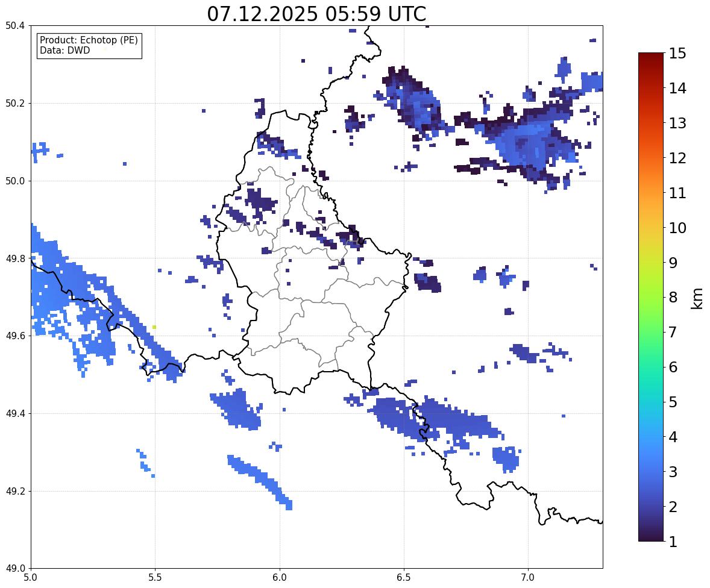
Task: Click the x-axis tick label "6.5"
Action: pos(404,578)
